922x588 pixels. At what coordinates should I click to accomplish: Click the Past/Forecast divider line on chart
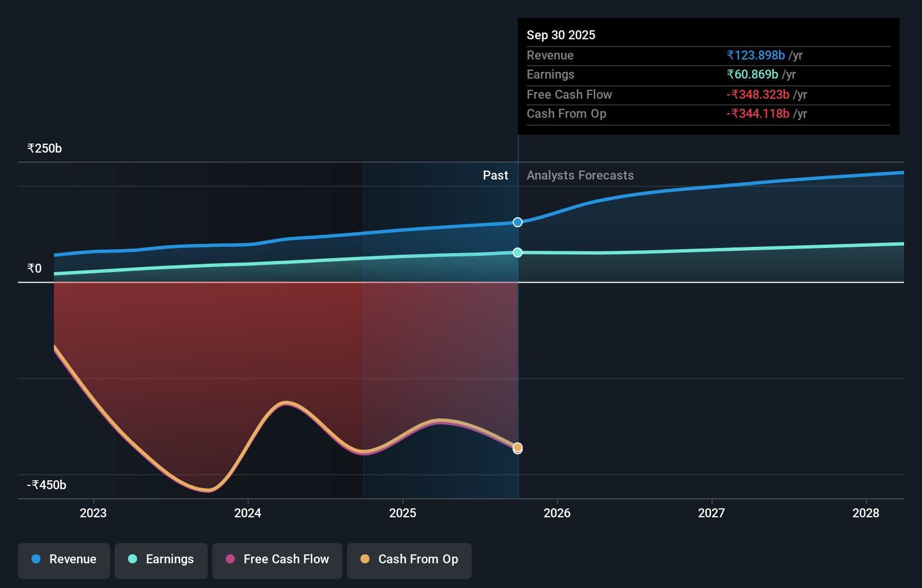tap(518, 337)
